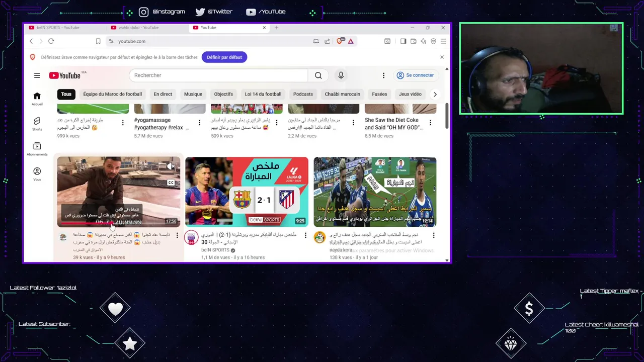Open site settings icon in address bar

(111, 41)
